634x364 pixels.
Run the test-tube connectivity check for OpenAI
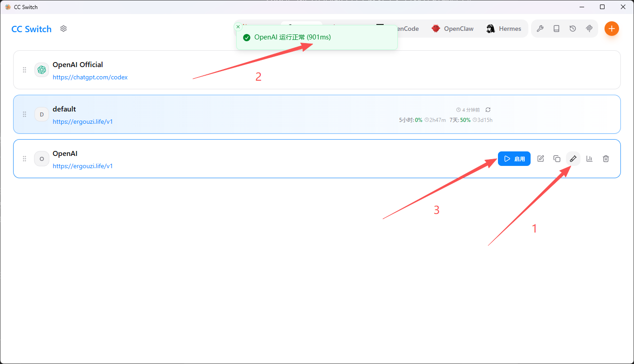[573, 159]
